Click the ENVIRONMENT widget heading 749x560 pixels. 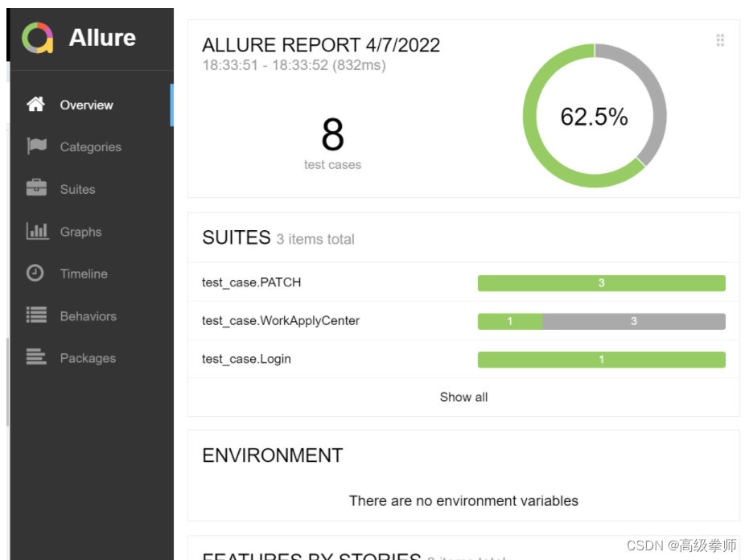[x=273, y=455]
